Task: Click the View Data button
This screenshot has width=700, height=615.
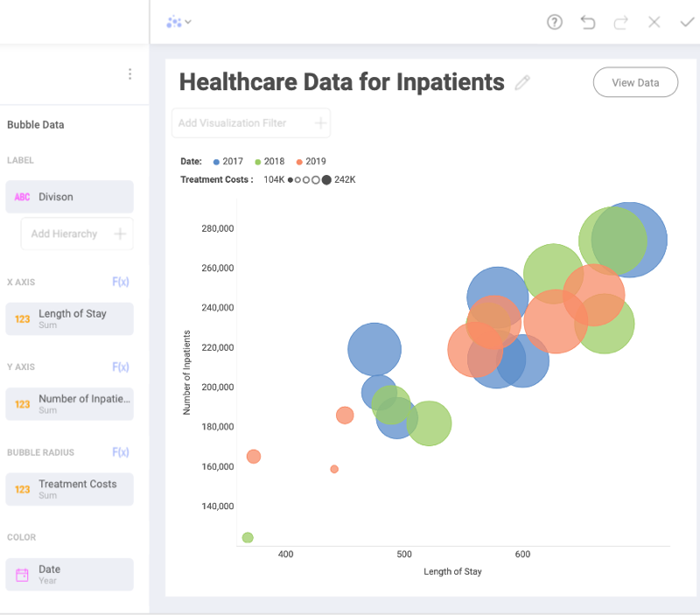Action: pos(635,82)
